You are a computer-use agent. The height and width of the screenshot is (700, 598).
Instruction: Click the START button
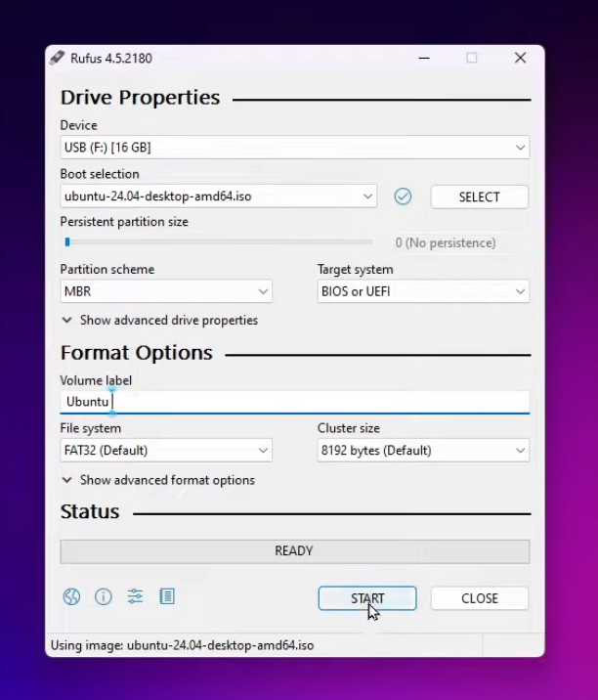pyautogui.click(x=367, y=598)
